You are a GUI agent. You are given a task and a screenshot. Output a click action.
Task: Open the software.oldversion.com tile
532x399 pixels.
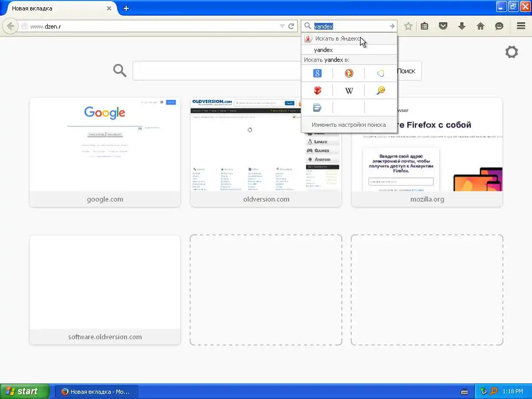point(105,282)
